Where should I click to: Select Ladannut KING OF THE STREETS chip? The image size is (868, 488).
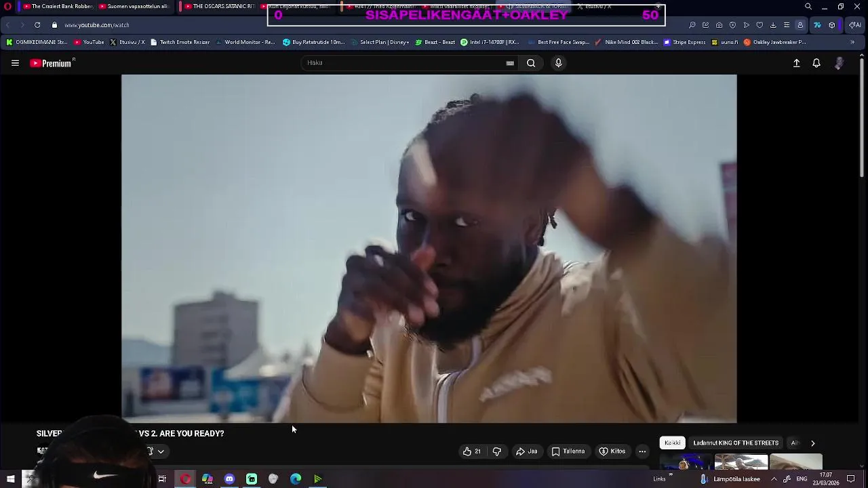[x=736, y=443]
